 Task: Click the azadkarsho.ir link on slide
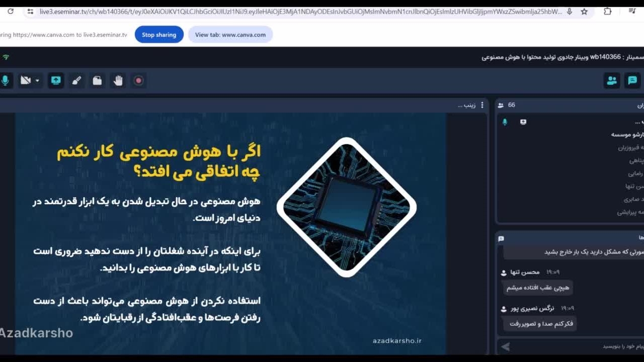pos(397,341)
